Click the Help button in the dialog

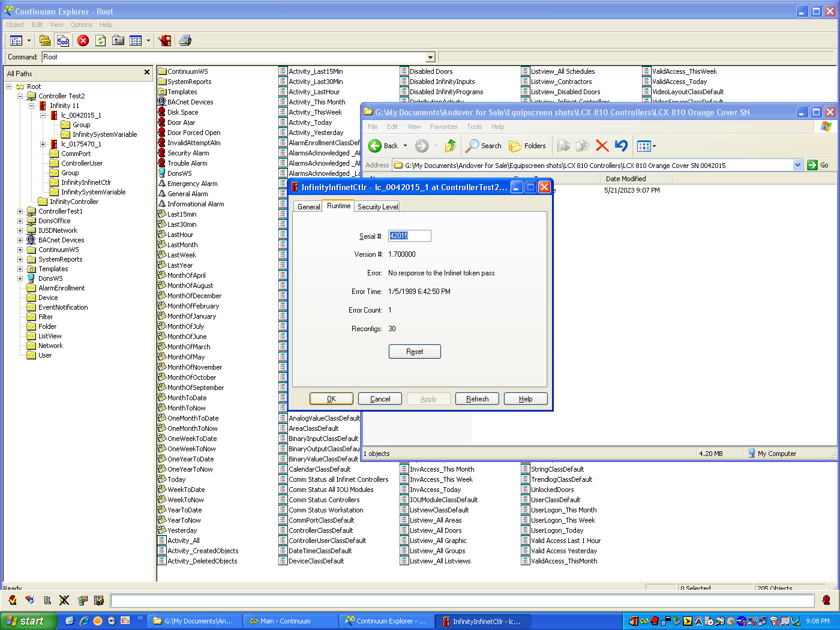pos(526,399)
